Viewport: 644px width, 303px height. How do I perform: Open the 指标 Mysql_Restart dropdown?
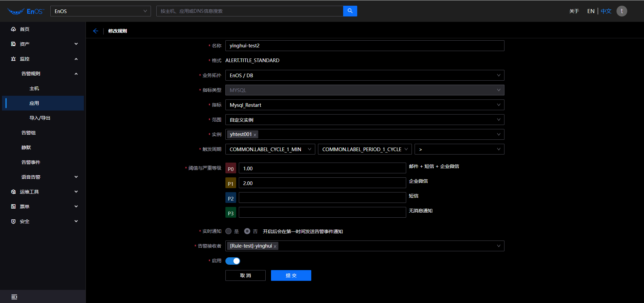pos(365,105)
